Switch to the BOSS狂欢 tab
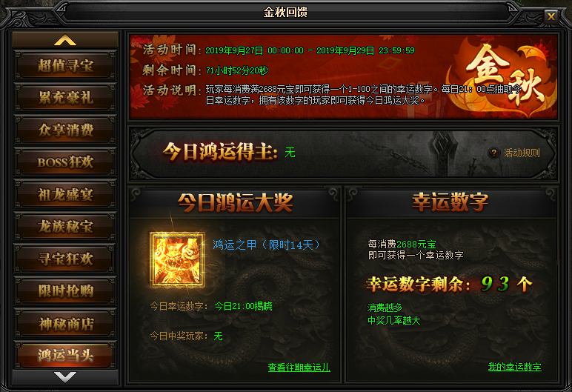Screen dimensions: 572x392 pos(65,162)
